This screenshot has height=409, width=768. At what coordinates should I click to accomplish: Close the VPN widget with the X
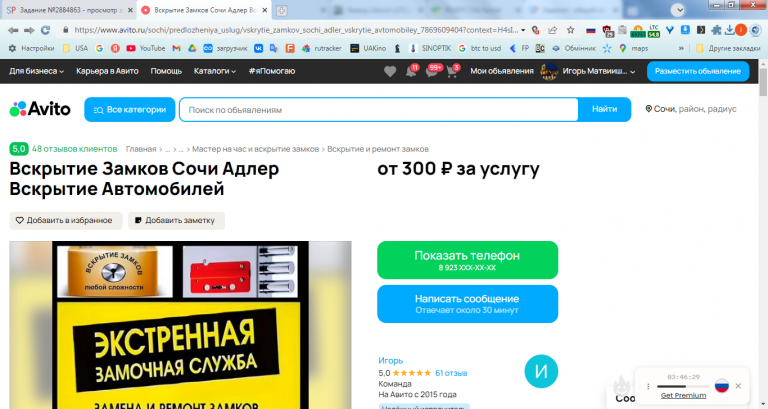(738, 386)
